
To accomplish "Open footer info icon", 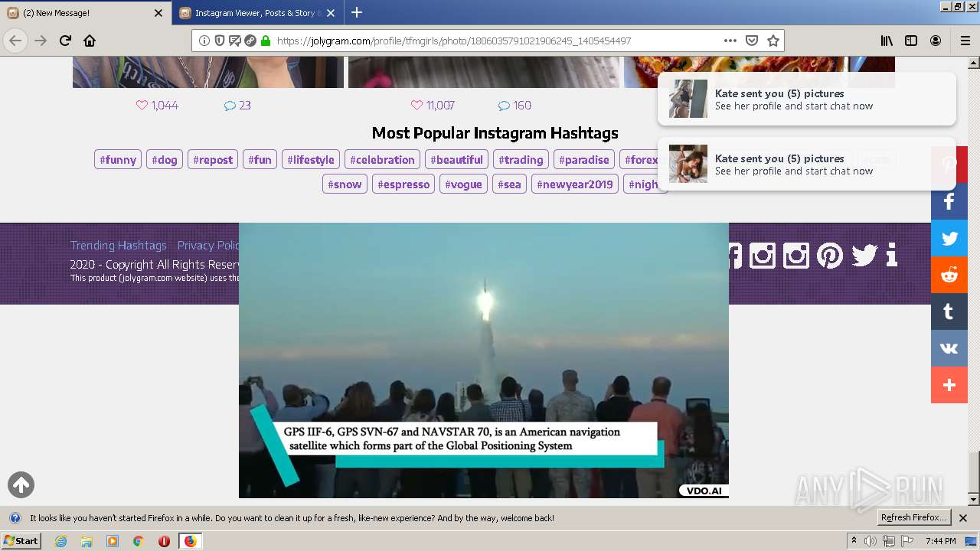I will (891, 255).
